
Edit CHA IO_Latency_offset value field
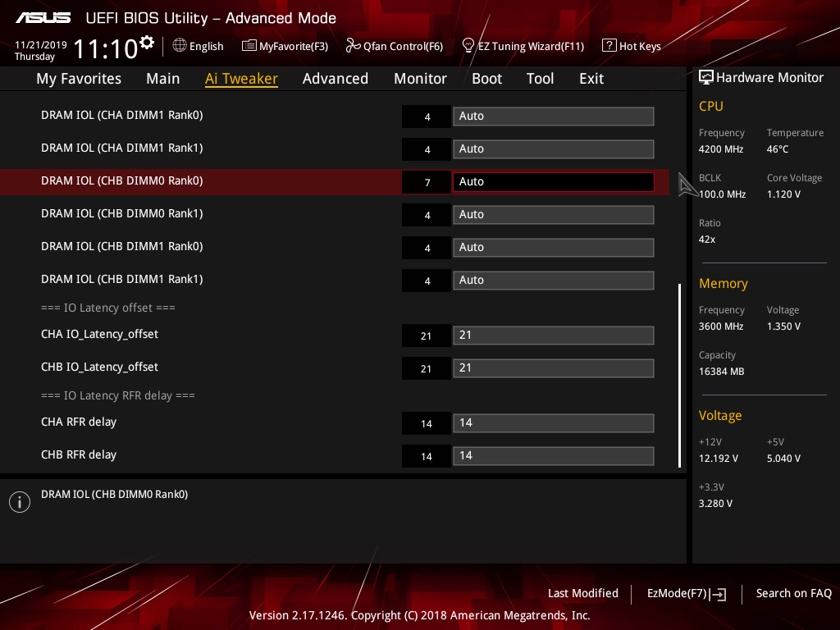[554, 336]
